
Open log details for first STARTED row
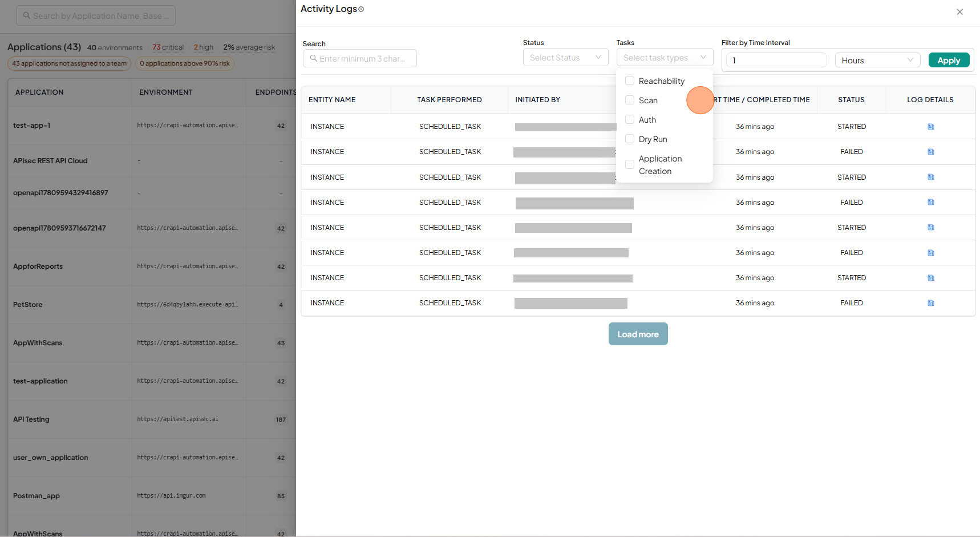tap(930, 127)
